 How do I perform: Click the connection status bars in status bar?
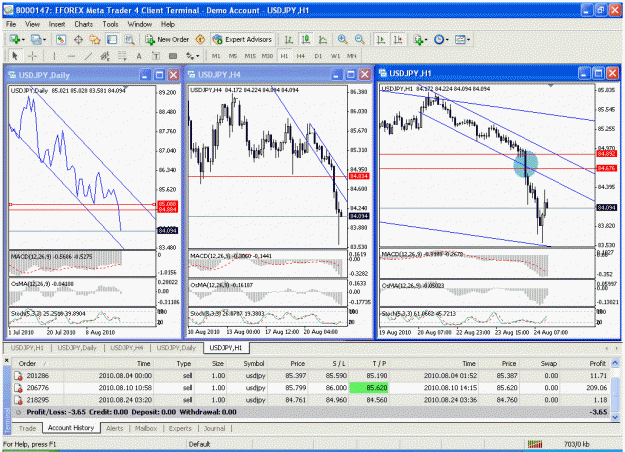[x=535, y=444]
